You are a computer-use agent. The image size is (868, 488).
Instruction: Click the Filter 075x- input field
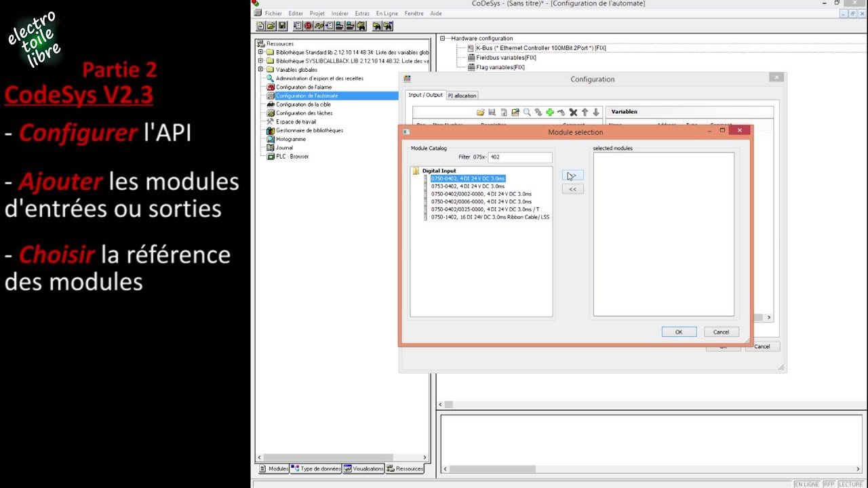(520, 157)
